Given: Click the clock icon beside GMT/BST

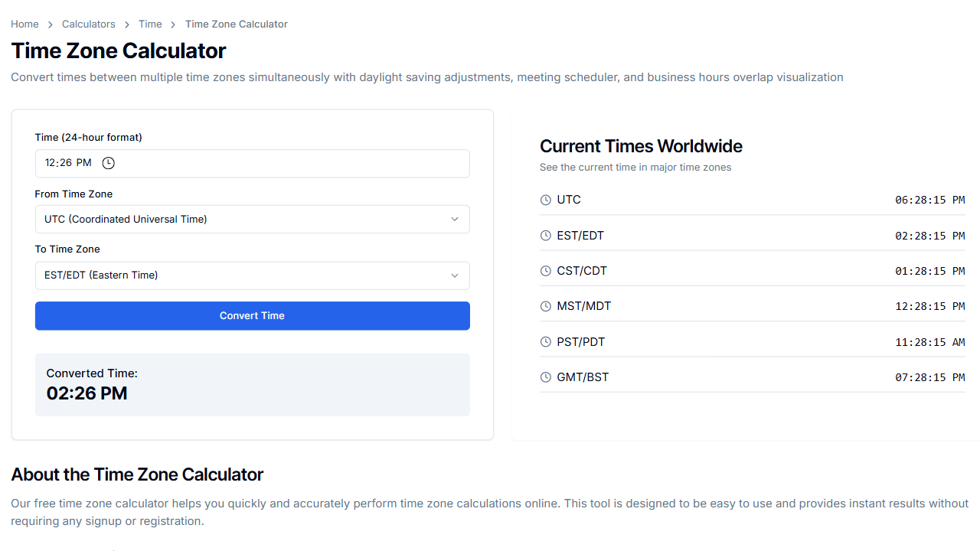Looking at the screenshot, I should [x=545, y=377].
